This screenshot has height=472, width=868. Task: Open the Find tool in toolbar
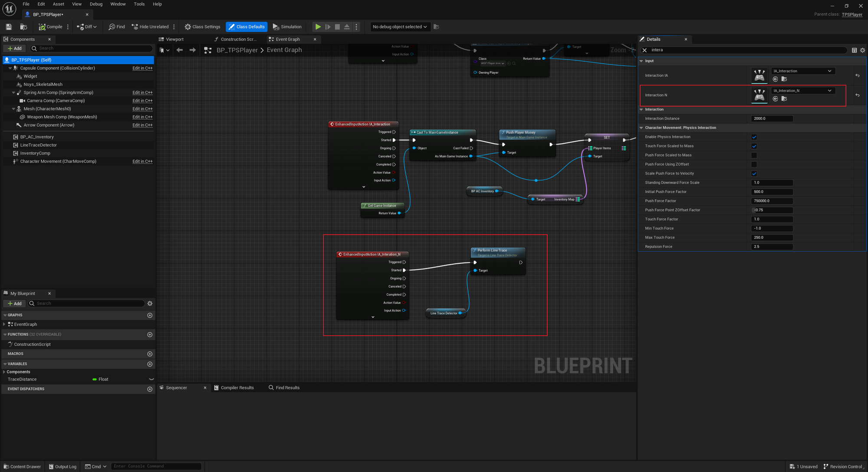(117, 27)
